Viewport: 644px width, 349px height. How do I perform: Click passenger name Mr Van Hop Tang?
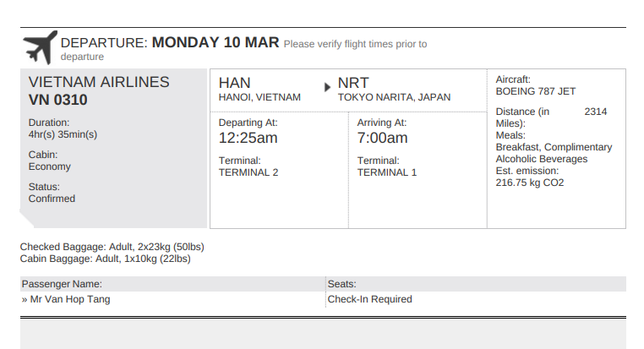[70, 299]
